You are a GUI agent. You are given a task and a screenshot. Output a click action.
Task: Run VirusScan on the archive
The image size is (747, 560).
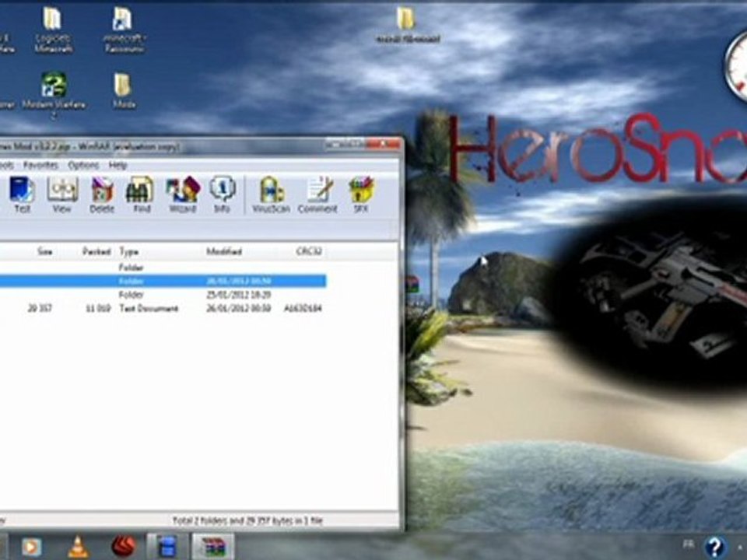pyautogui.click(x=271, y=194)
